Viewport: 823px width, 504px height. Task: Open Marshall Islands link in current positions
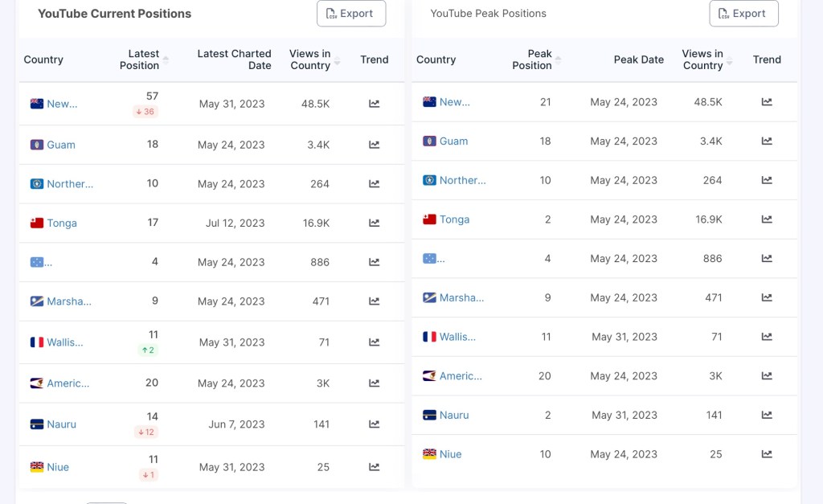click(68, 301)
